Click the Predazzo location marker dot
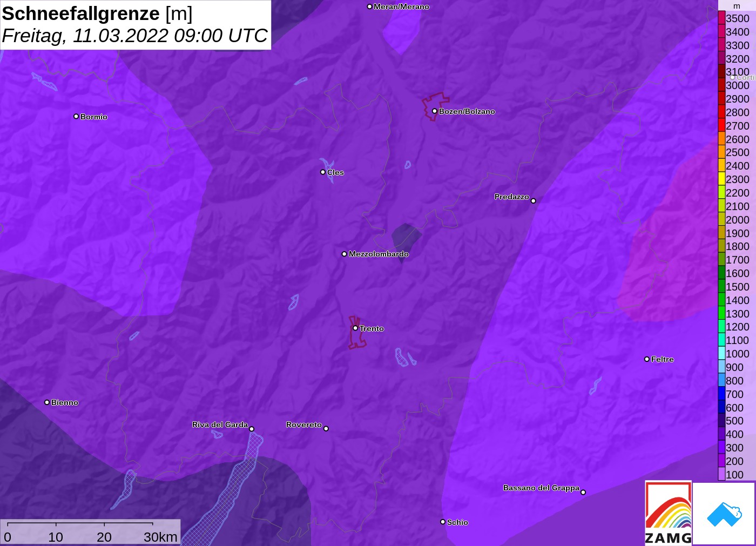The height and width of the screenshot is (546, 756). point(534,201)
